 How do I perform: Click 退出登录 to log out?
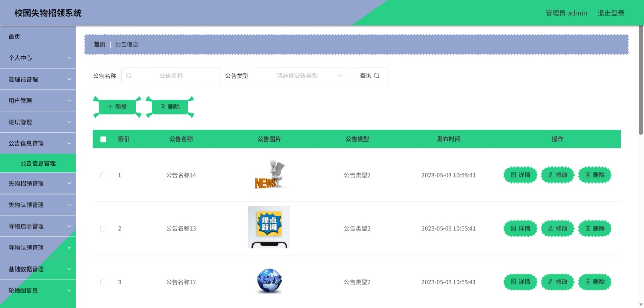point(611,13)
